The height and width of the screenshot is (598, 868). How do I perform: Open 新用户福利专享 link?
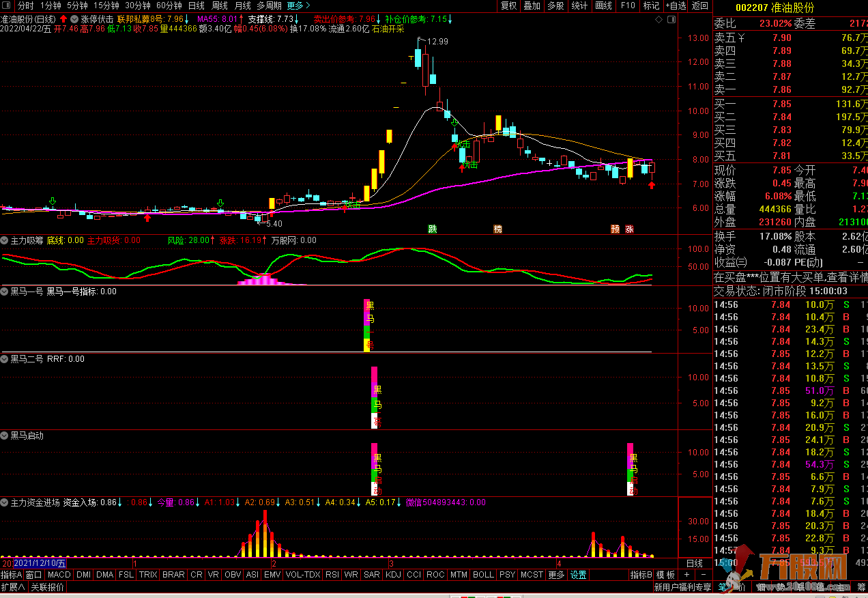pyautogui.click(x=682, y=587)
